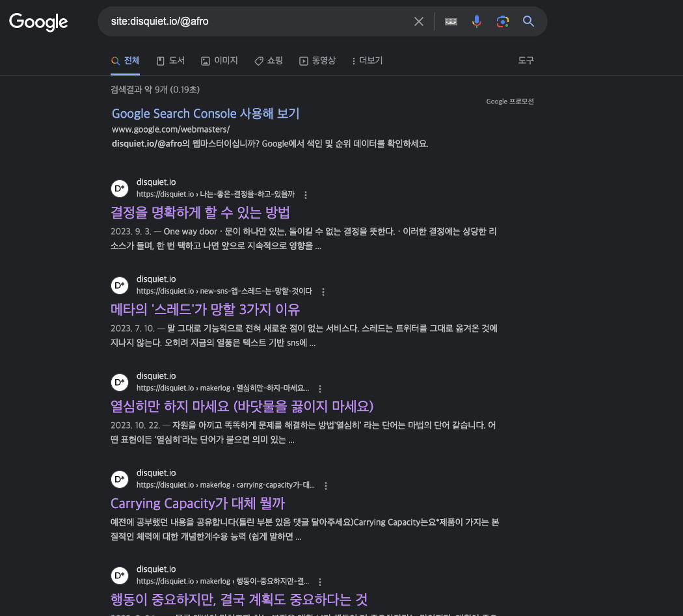Click the '검색결과 약 9개 (0.19초)' stats text
Image resolution: width=683 pixels, height=616 pixels.
tap(155, 90)
